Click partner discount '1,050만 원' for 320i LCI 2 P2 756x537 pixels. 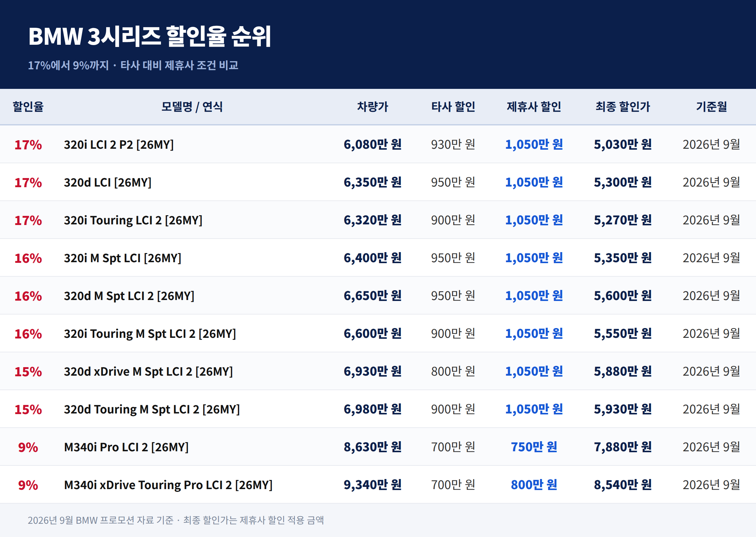tap(534, 145)
